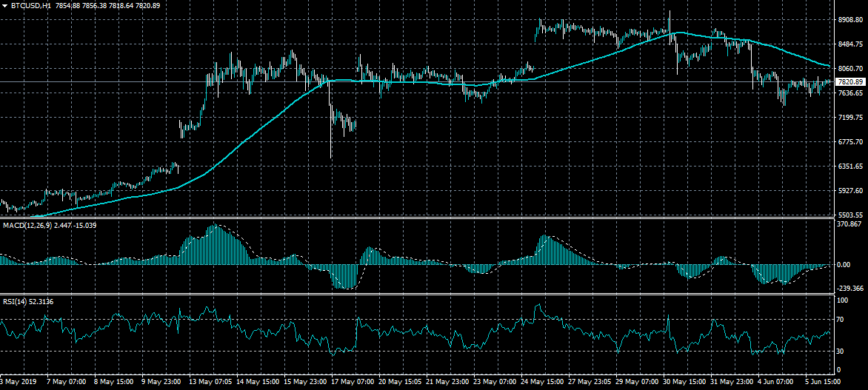
Task: Click the RSI(14) indicator label
Action: point(17,301)
